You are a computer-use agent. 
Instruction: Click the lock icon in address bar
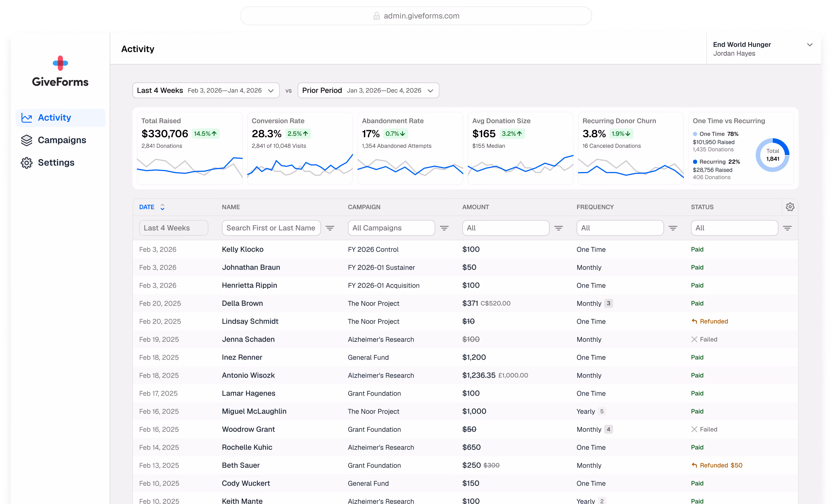[377, 16]
